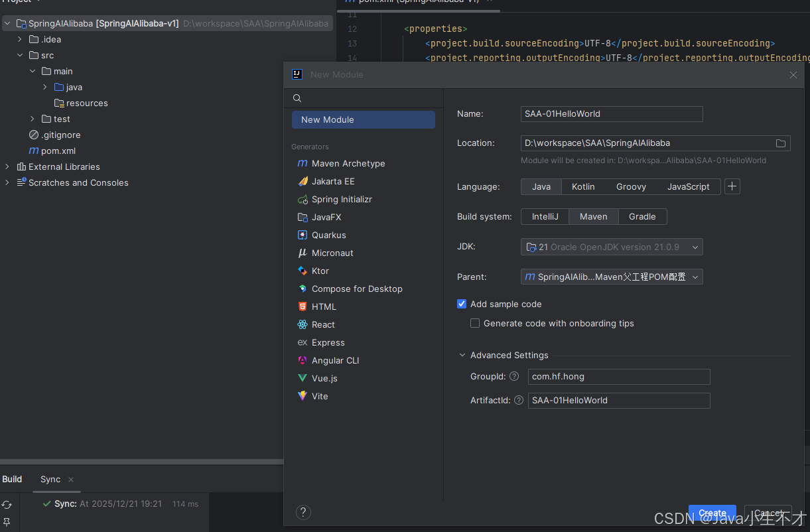Select the resources folder in tree

pyautogui.click(x=81, y=103)
